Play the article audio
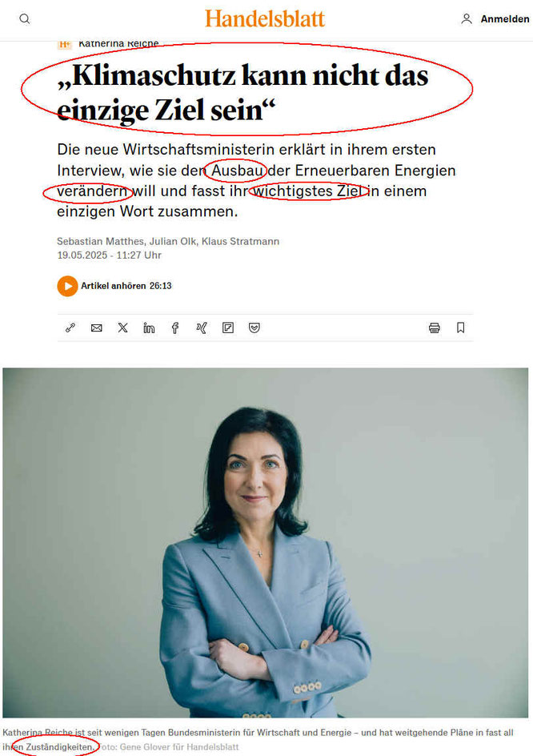 67,286
